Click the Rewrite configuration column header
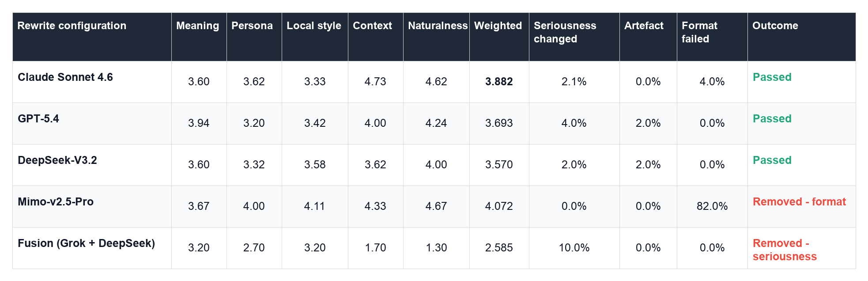The height and width of the screenshot is (281, 868). click(x=72, y=26)
